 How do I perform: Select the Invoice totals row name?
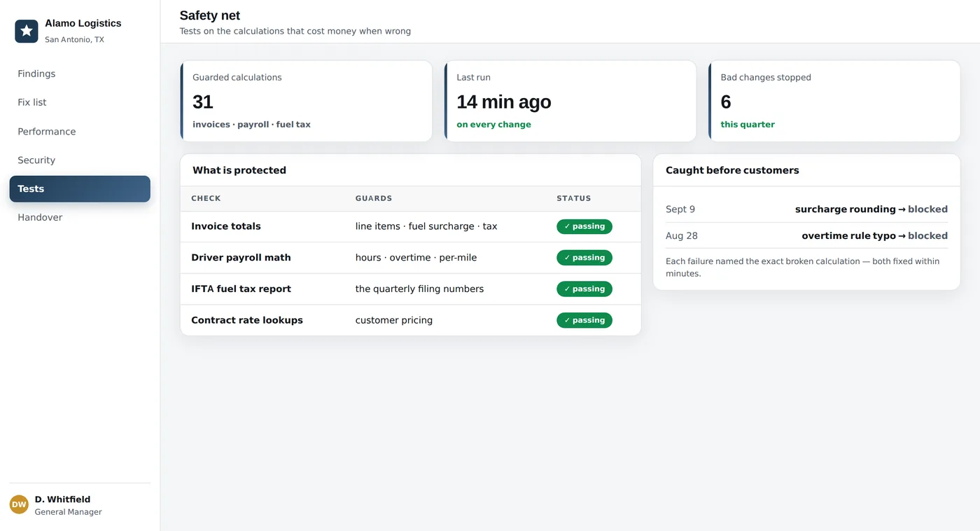[226, 226]
